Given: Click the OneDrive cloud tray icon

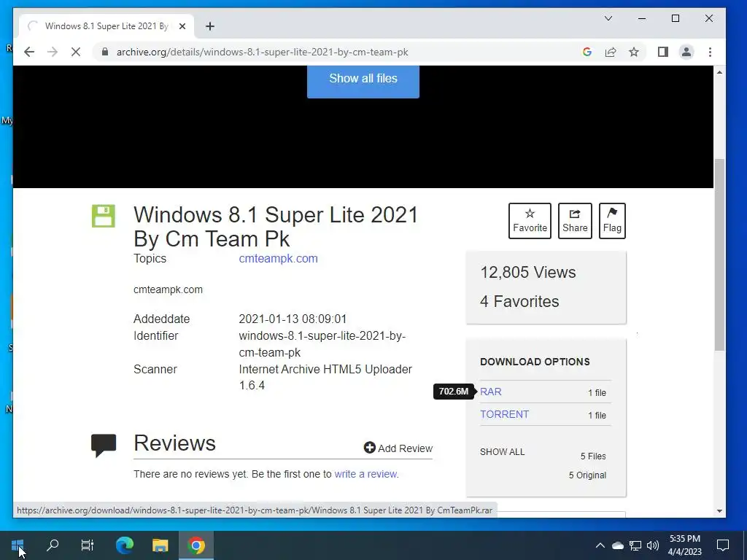Looking at the screenshot, I should [x=617, y=545].
